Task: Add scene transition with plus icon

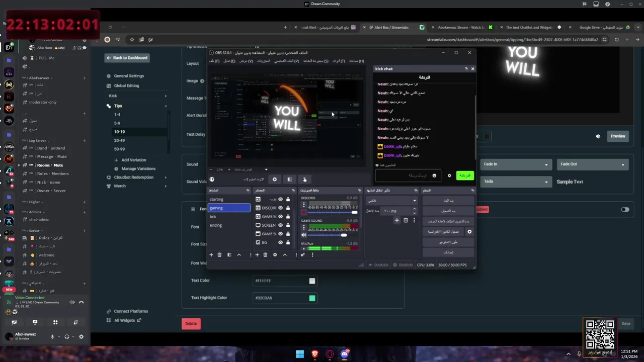Action: (x=397, y=220)
